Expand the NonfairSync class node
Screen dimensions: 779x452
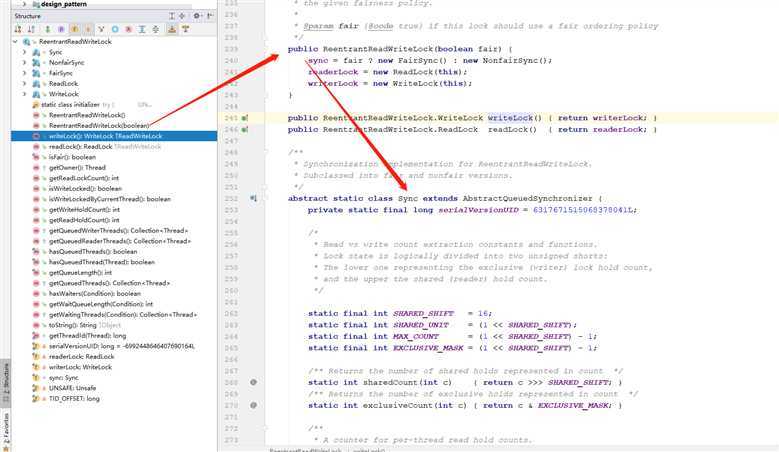24,63
